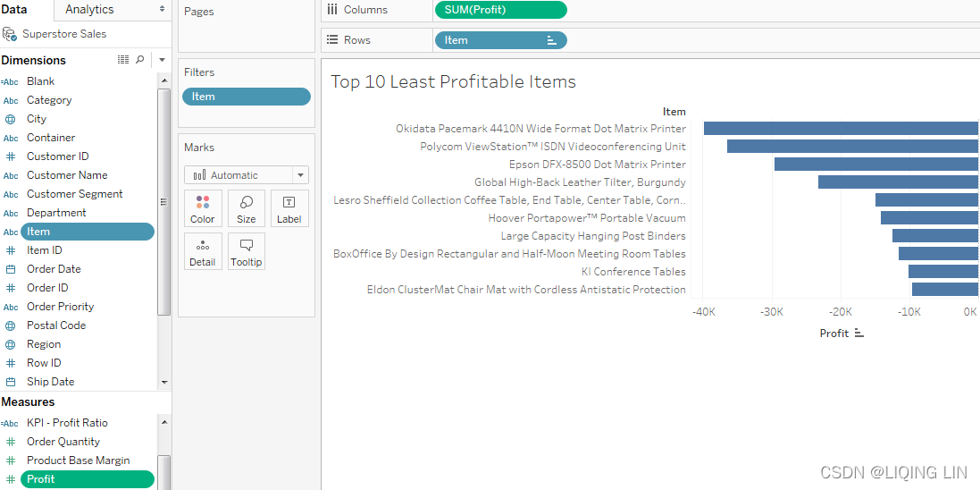Select the Profit measure field
This screenshot has width=980, height=490.
[88, 479]
